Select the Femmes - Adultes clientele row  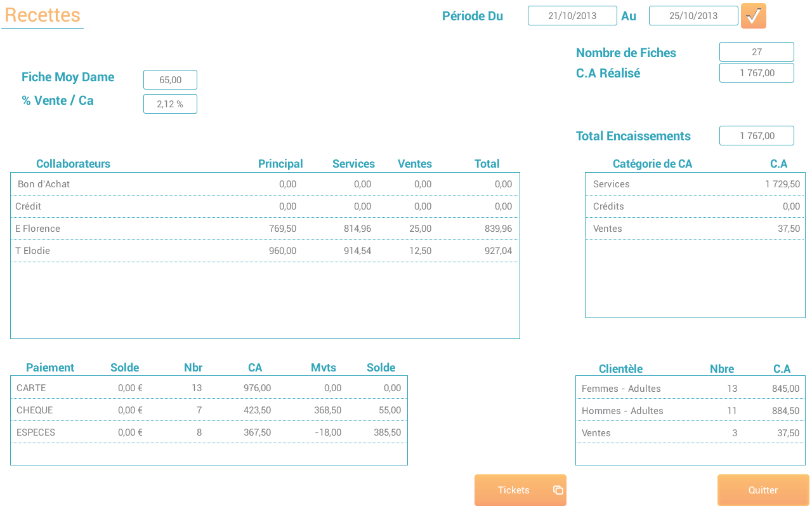[x=690, y=389]
